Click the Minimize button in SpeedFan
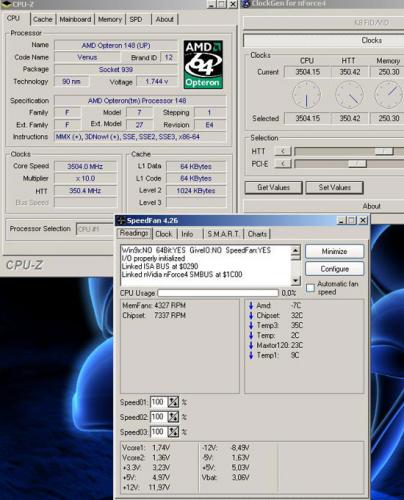This screenshot has width=404, height=500. coord(334,251)
